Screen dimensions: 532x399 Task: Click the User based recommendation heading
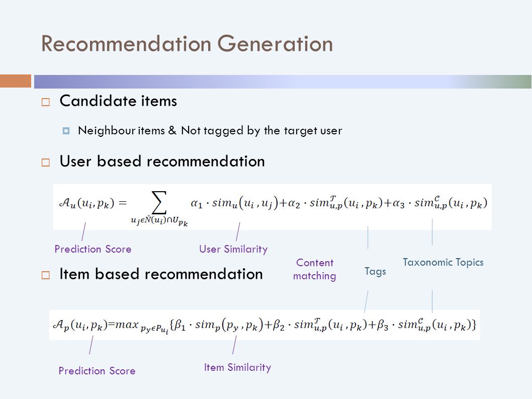click(162, 162)
